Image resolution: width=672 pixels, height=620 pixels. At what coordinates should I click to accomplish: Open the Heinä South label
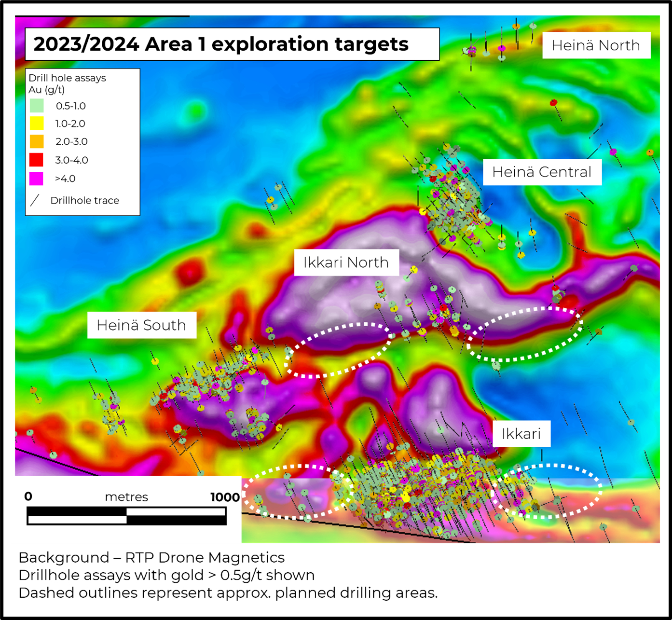point(141,325)
